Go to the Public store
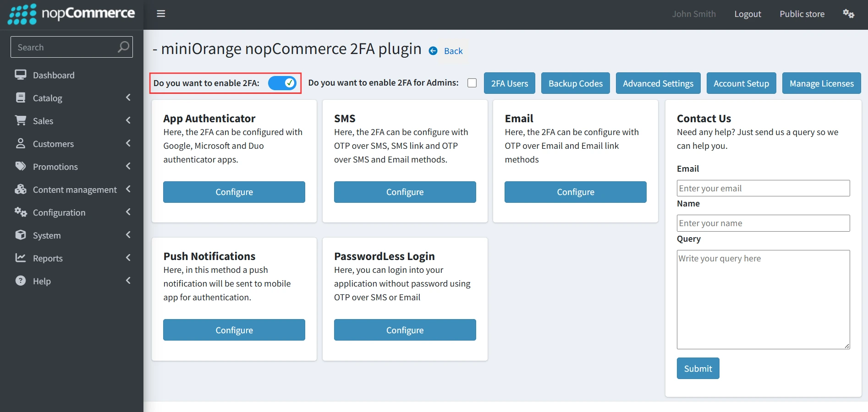The height and width of the screenshot is (412, 868). click(x=802, y=14)
